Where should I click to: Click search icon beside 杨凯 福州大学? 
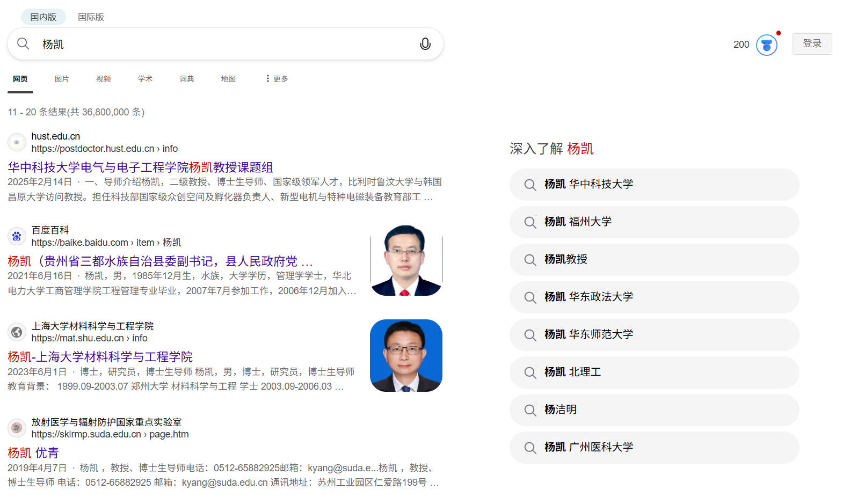coord(530,222)
